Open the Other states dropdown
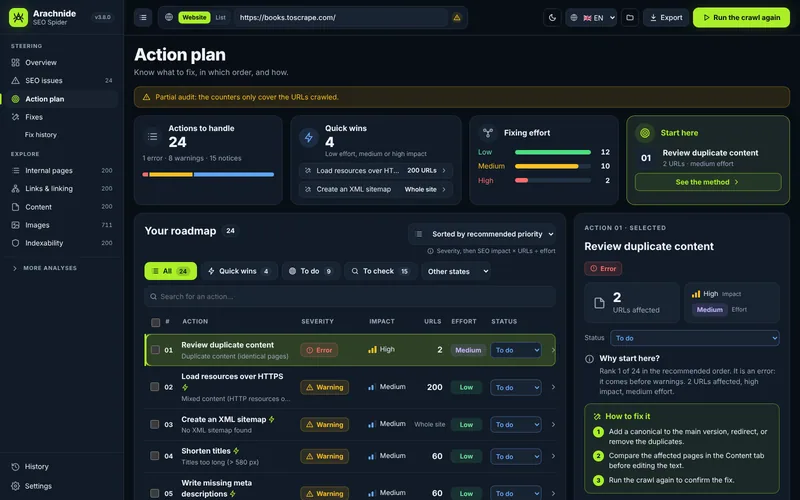The width and height of the screenshot is (800, 500). click(x=456, y=271)
